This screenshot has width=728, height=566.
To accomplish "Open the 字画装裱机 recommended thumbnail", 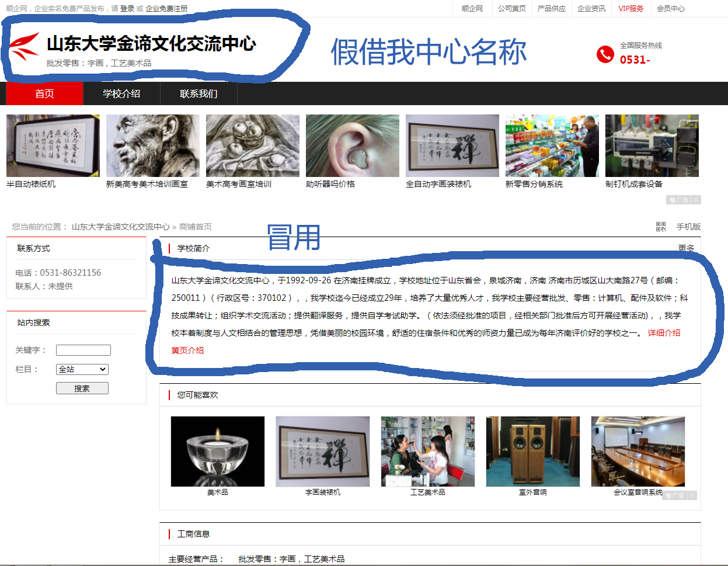I will [x=323, y=452].
